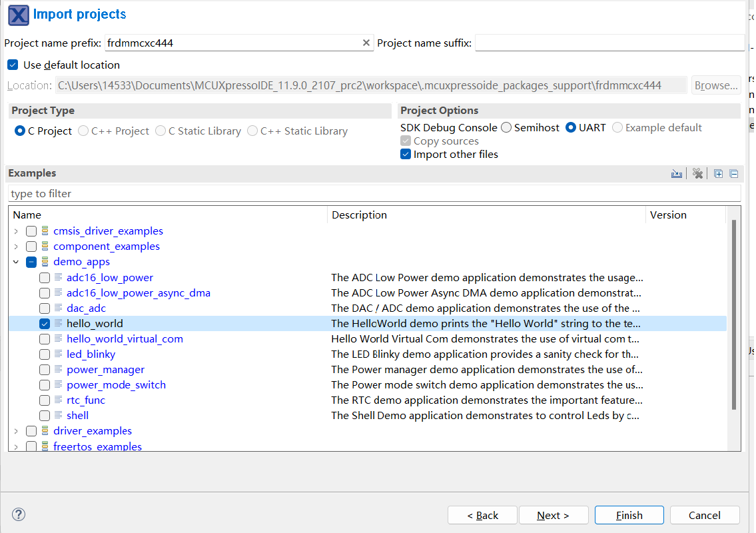Select the Semihost debug console option
This screenshot has width=756, height=533.
506,128
